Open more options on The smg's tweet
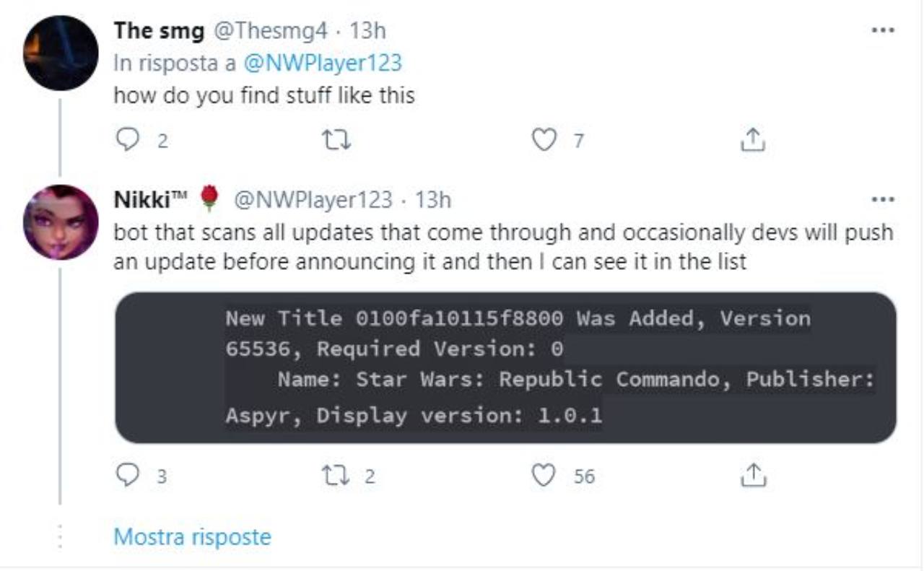 coord(883,31)
